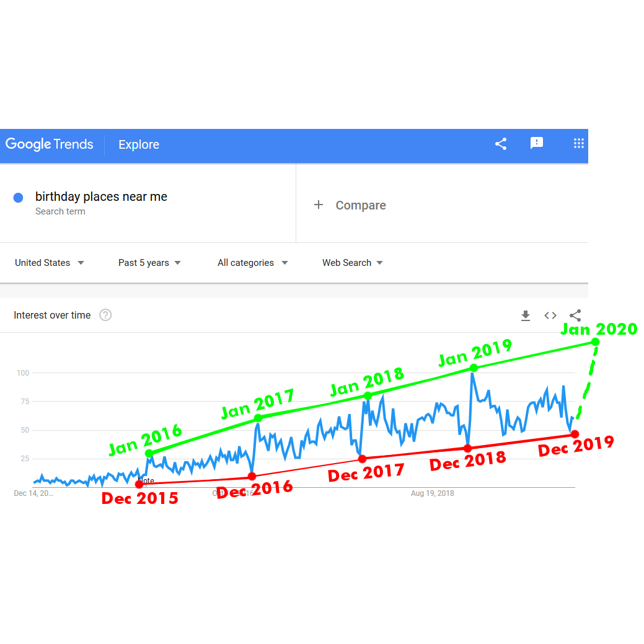The height and width of the screenshot is (644, 644).
Task: Click the share icon in blue header
Action: [x=500, y=144]
